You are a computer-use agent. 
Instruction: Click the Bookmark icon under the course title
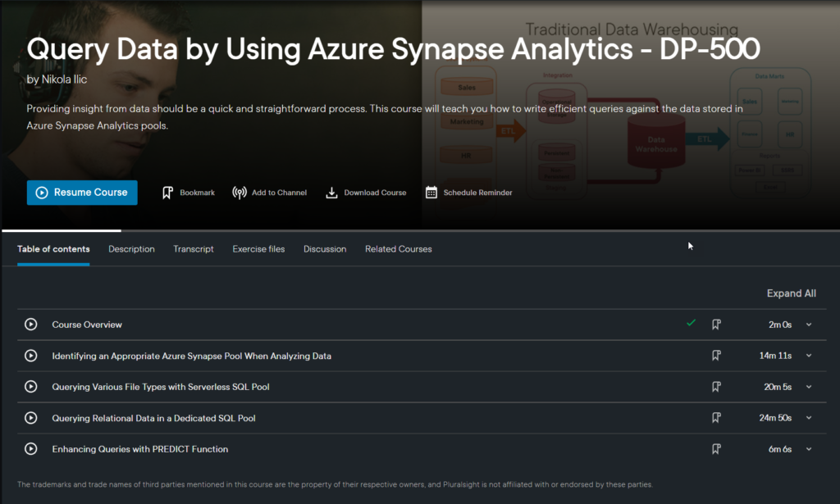[167, 193]
